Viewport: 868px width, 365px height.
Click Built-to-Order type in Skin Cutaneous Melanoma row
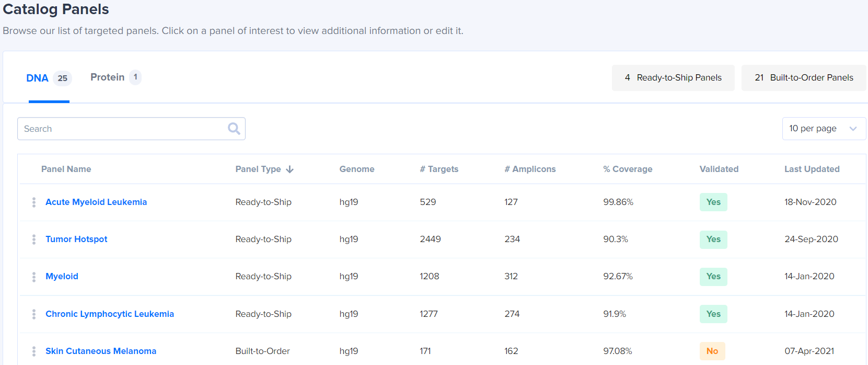(x=262, y=351)
